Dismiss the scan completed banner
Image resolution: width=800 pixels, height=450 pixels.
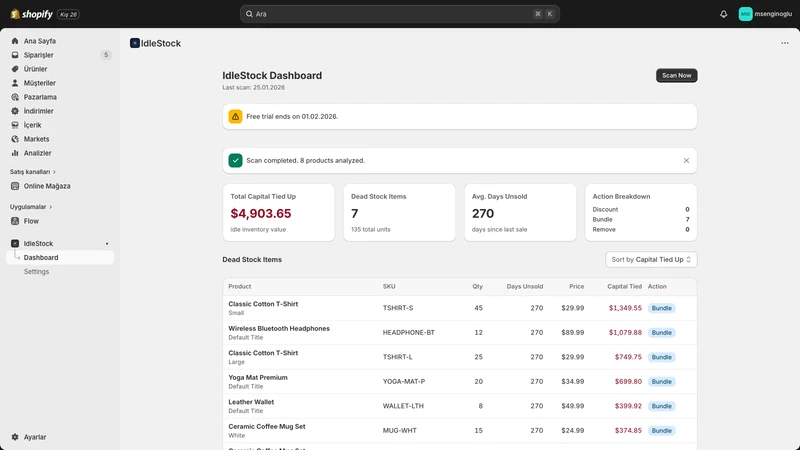click(x=686, y=160)
